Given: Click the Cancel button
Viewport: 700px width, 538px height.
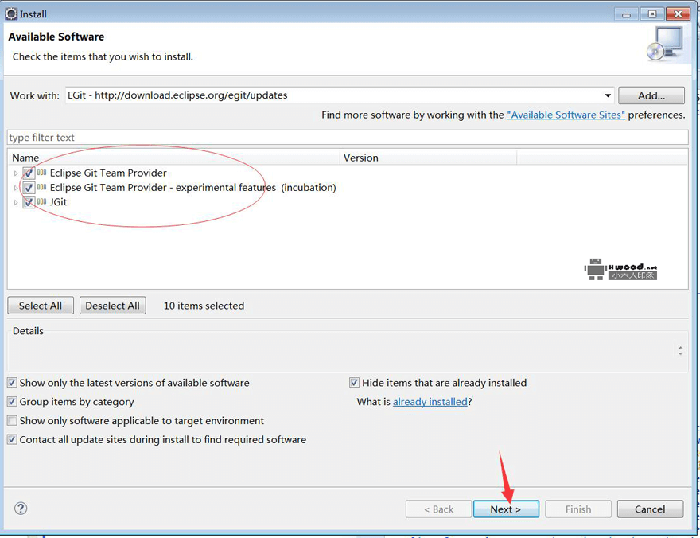Looking at the screenshot, I should click(x=650, y=509).
